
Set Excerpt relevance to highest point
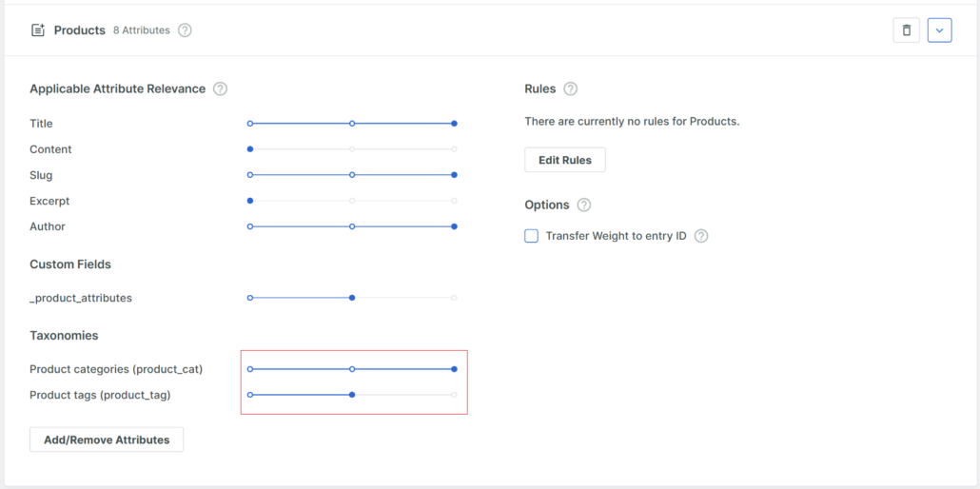(x=455, y=201)
